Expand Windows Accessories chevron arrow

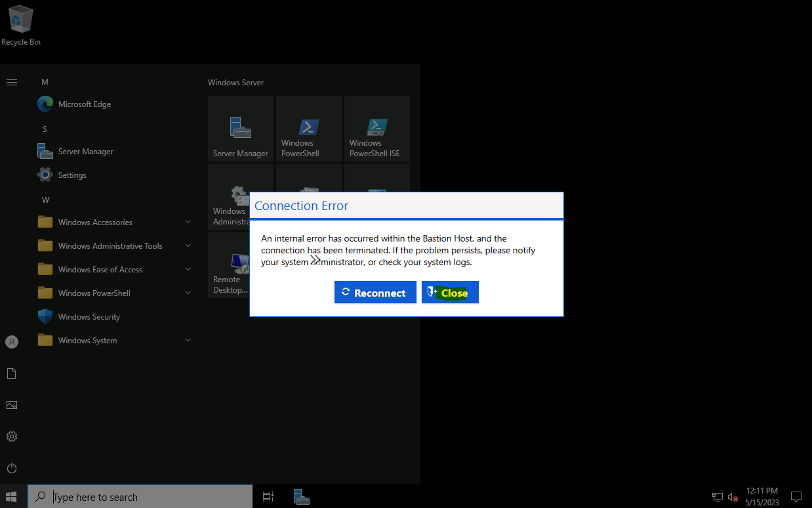188,222
